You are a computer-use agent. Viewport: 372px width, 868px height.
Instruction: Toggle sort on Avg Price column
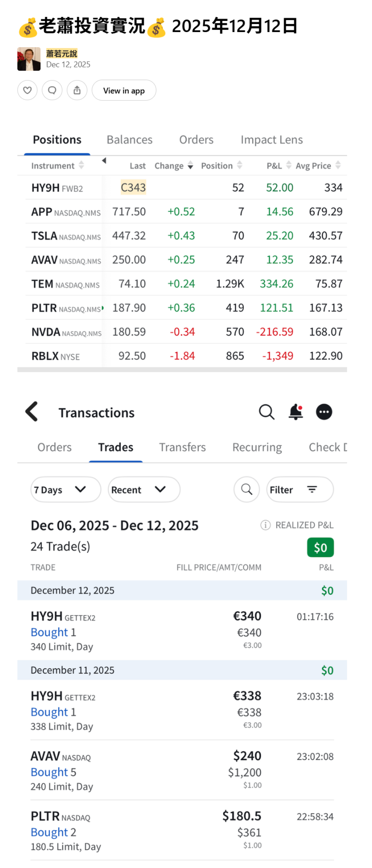pos(338,165)
